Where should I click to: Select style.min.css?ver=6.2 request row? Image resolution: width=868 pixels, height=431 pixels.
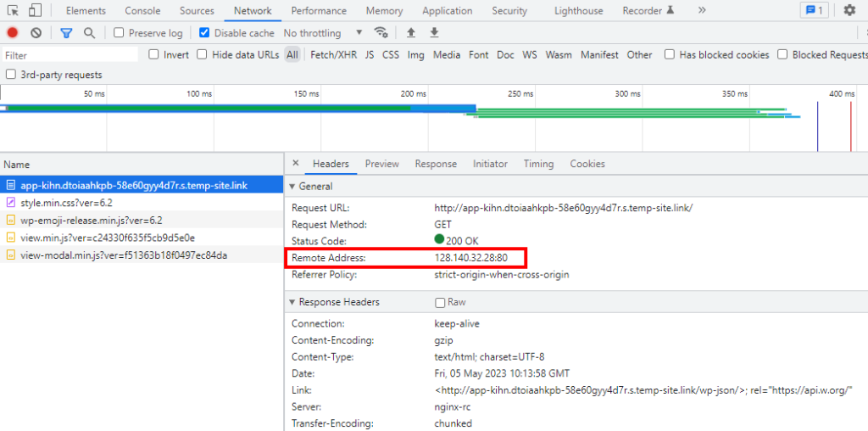(142, 202)
